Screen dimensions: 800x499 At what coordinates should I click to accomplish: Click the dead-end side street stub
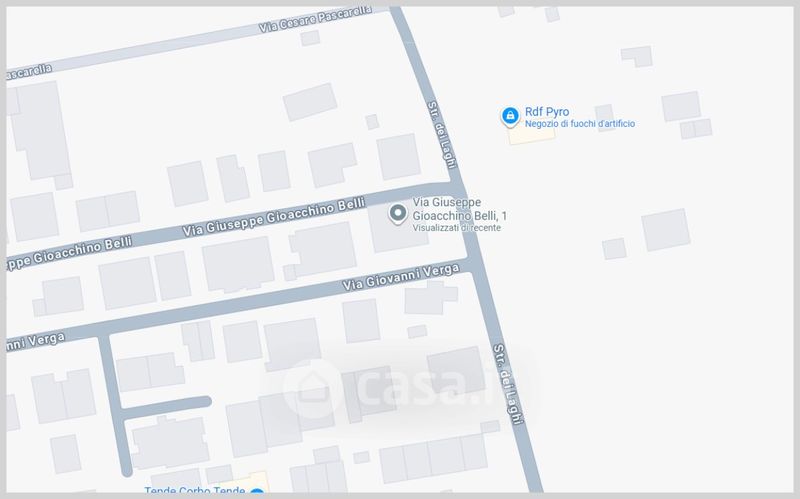(167, 406)
